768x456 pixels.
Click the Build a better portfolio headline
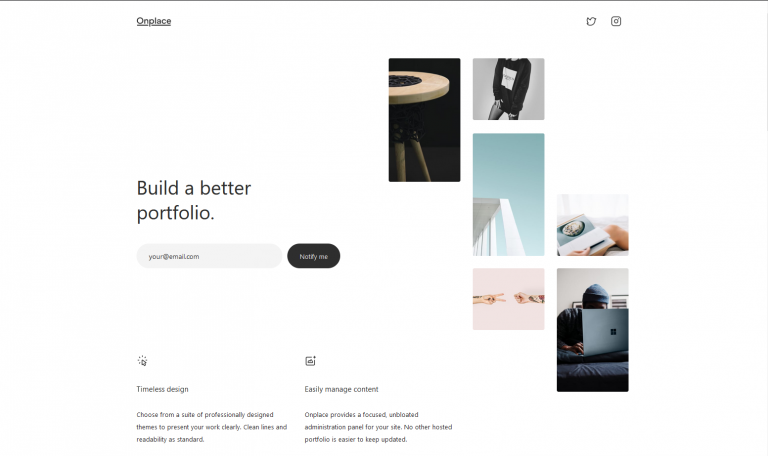[x=194, y=200]
